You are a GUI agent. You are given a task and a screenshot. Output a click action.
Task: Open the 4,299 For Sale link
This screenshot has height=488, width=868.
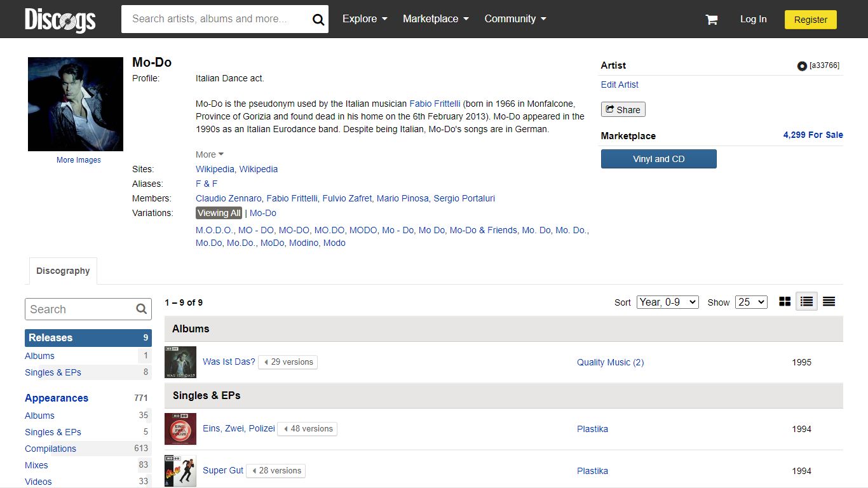pyautogui.click(x=813, y=135)
